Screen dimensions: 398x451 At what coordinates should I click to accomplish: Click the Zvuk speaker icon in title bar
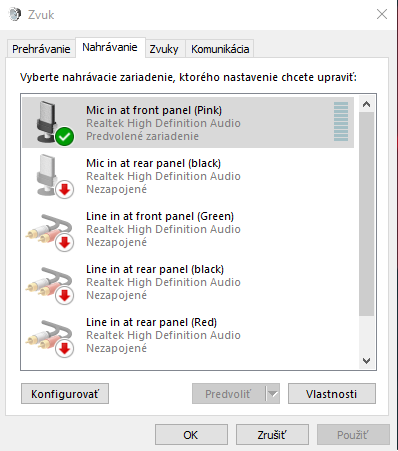15,15
